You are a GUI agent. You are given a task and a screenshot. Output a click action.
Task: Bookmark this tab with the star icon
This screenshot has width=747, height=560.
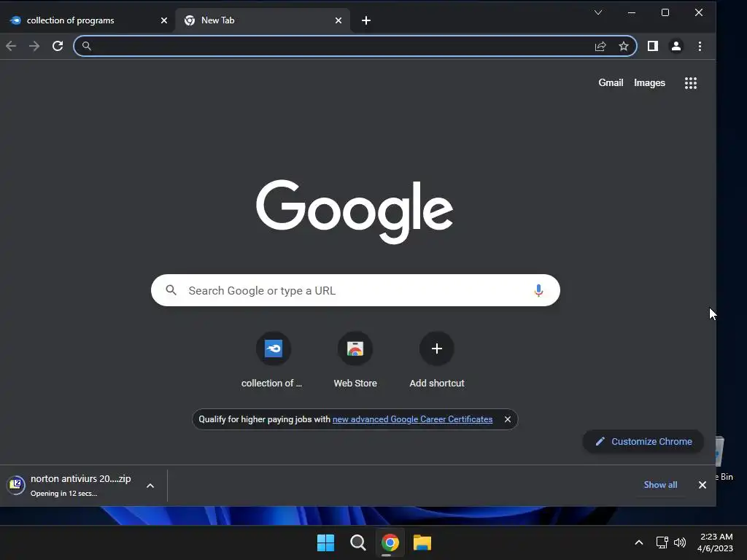coord(624,46)
